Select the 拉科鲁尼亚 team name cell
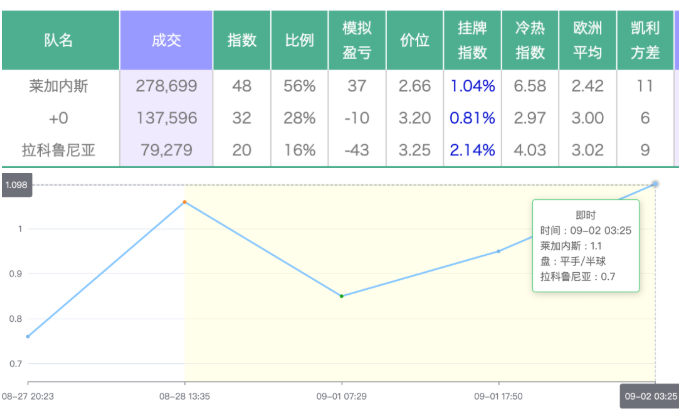The image size is (682, 417). pos(59,152)
